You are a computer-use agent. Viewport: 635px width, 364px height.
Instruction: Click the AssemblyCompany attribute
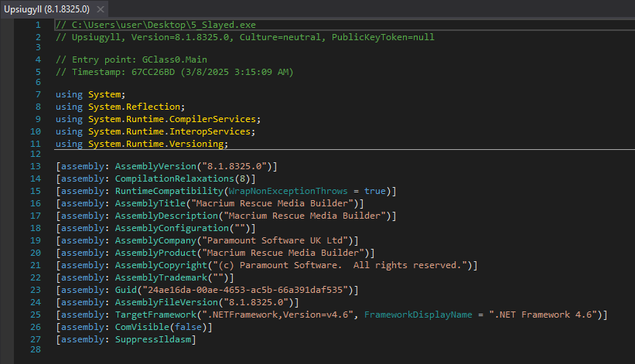(x=154, y=240)
